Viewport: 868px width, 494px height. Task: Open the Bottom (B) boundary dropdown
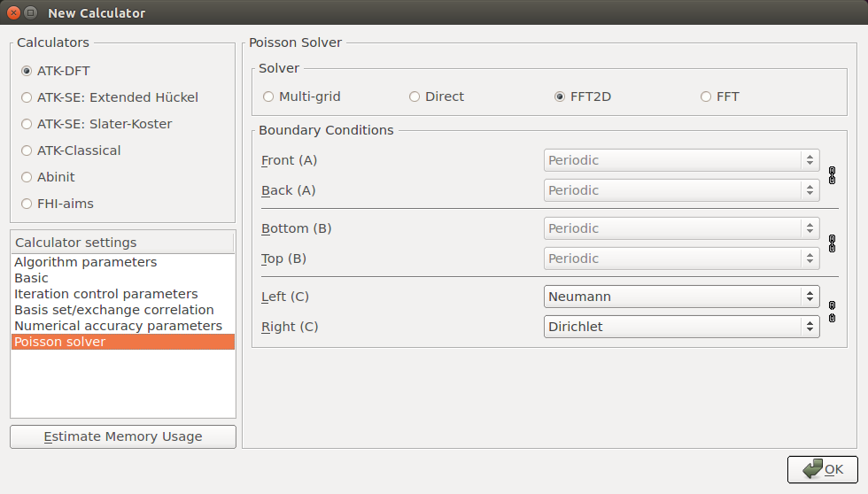pos(681,228)
